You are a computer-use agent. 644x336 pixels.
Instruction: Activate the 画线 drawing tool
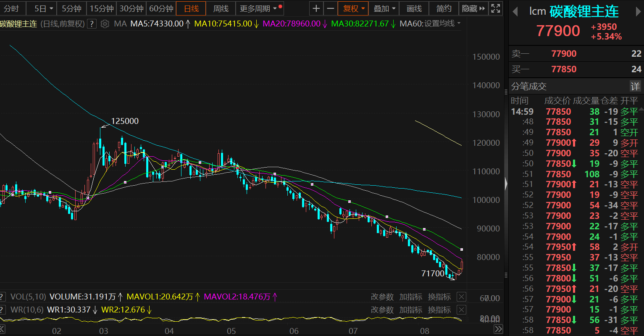414,8
